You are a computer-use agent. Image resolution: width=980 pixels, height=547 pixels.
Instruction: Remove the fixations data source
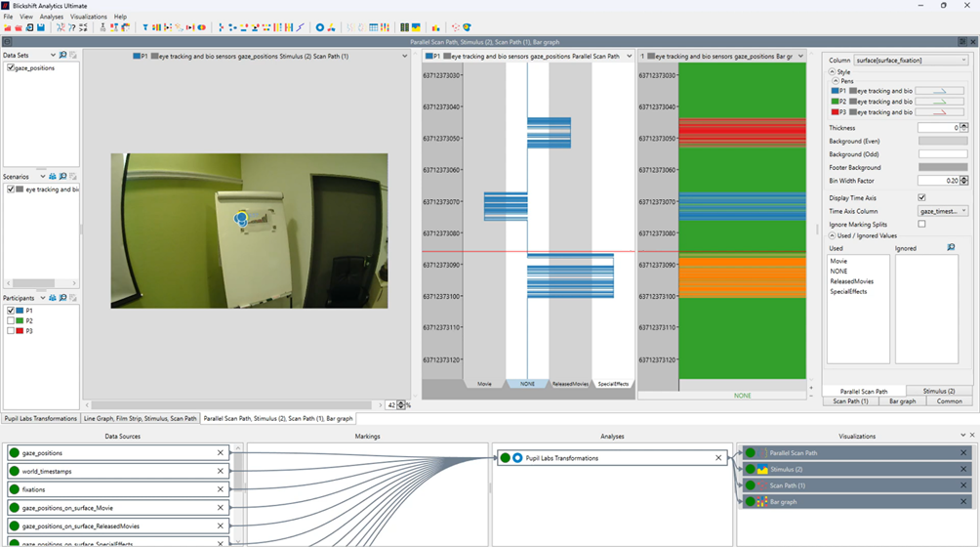click(221, 489)
